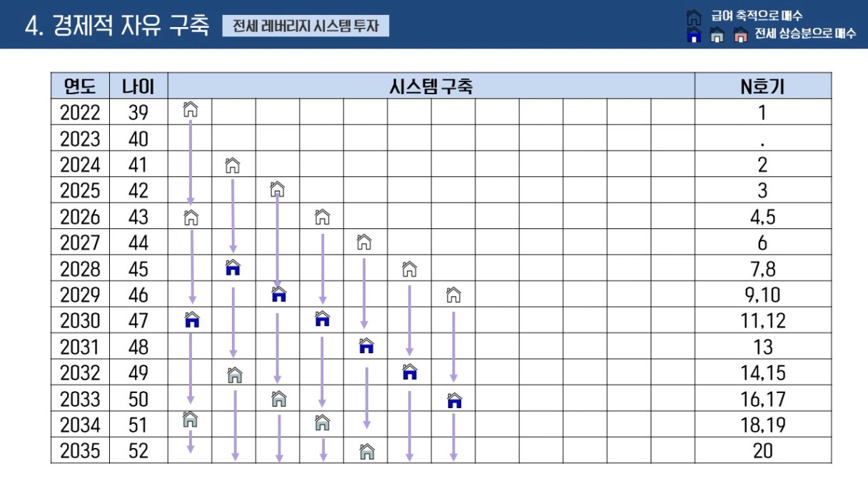Click the year cell 2032

click(x=80, y=372)
